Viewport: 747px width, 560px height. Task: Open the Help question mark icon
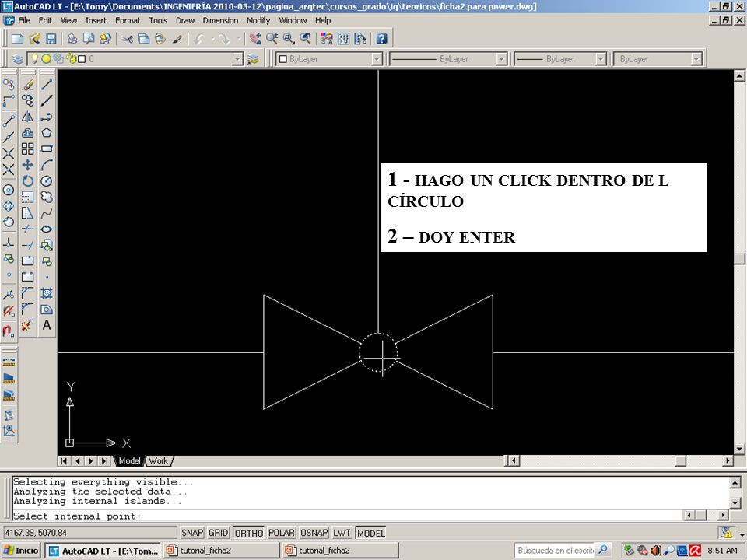point(381,39)
